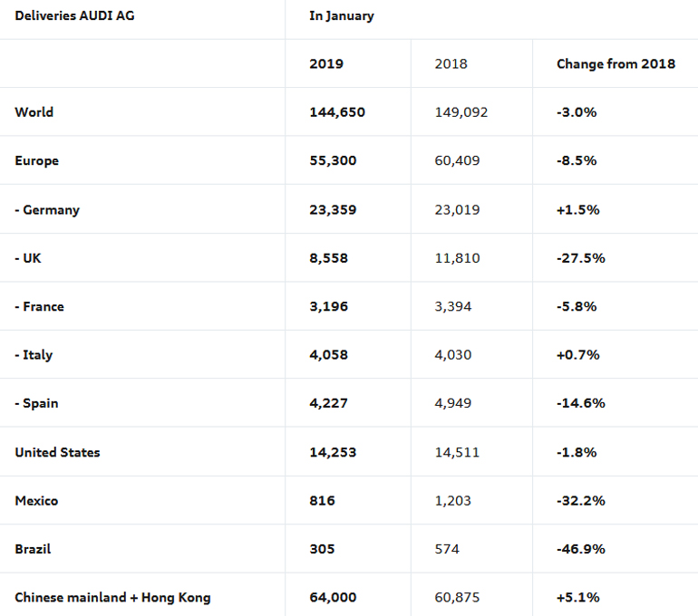Image resolution: width=698 pixels, height=616 pixels.
Task: Click the Italy row label
Action: (x=34, y=355)
